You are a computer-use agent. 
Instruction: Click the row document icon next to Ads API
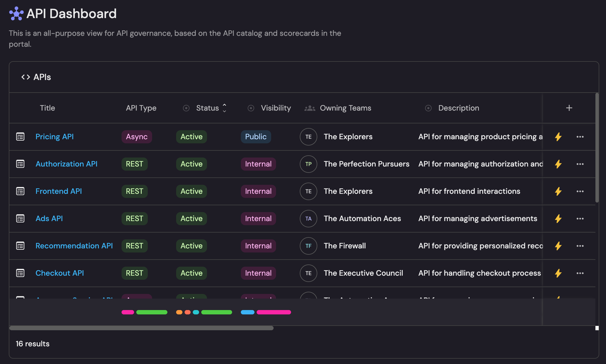tap(20, 219)
